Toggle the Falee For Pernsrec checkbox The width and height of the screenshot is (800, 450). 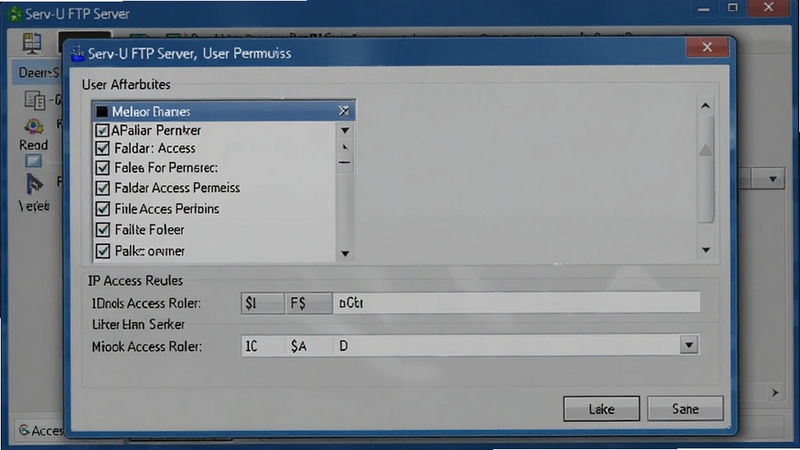[x=102, y=168]
